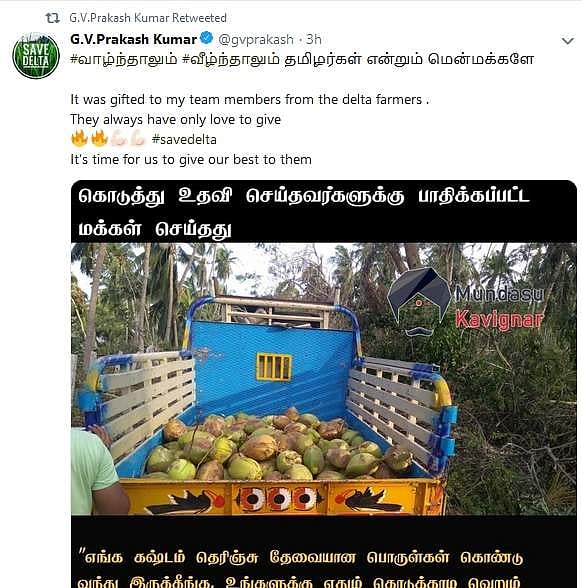Open the @gvprakash handle
This screenshot has height=588, width=582.
coord(256,39)
